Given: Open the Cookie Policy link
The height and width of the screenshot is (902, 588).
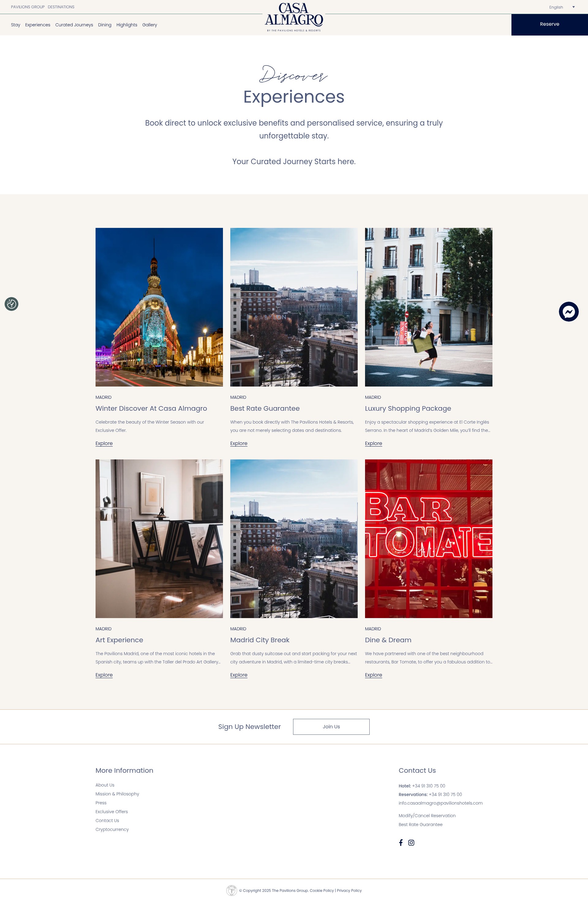Looking at the screenshot, I should [322, 891].
